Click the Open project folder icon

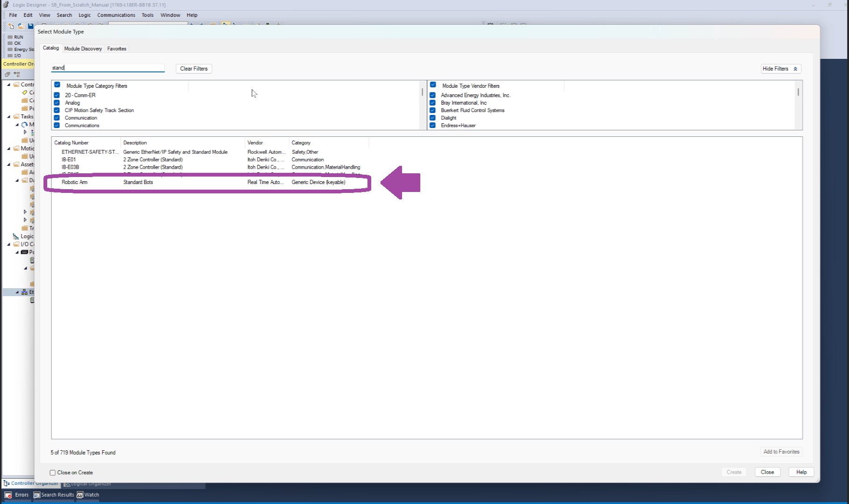pyautogui.click(x=21, y=26)
